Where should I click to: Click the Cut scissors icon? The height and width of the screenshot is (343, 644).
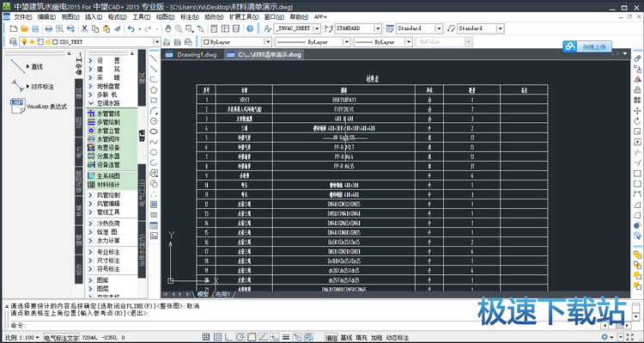(84, 28)
